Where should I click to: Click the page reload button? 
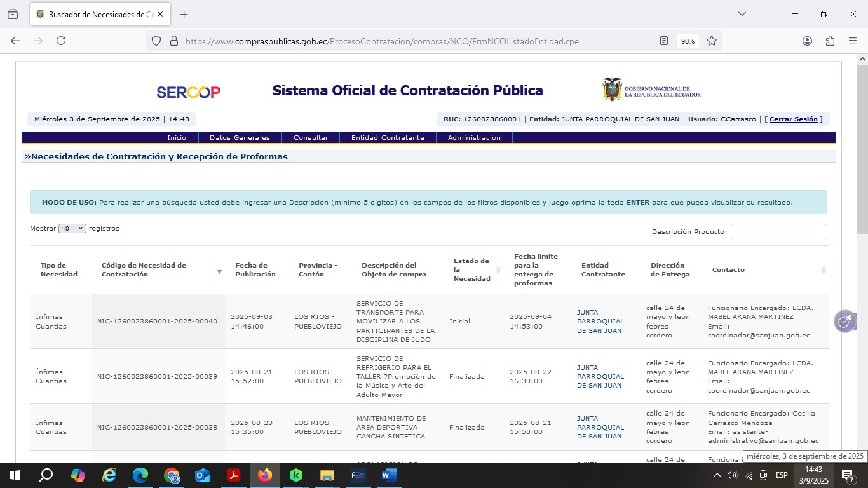tap(61, 41)
